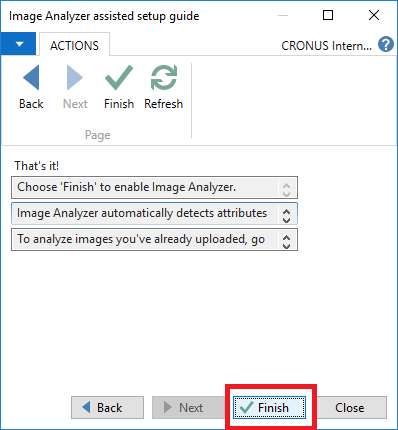
Task: Close the setup guide window with X
Action: coord(374,15)
